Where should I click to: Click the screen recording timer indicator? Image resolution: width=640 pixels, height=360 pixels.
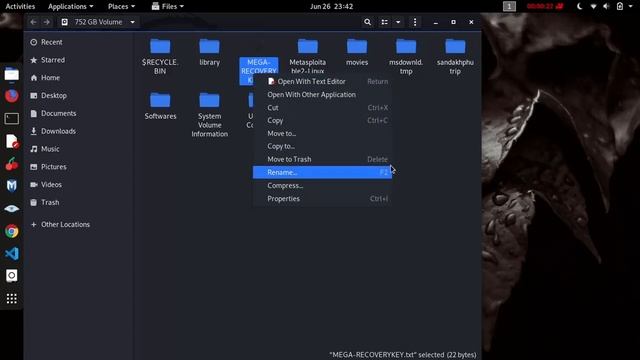click(x=544, y=6)
